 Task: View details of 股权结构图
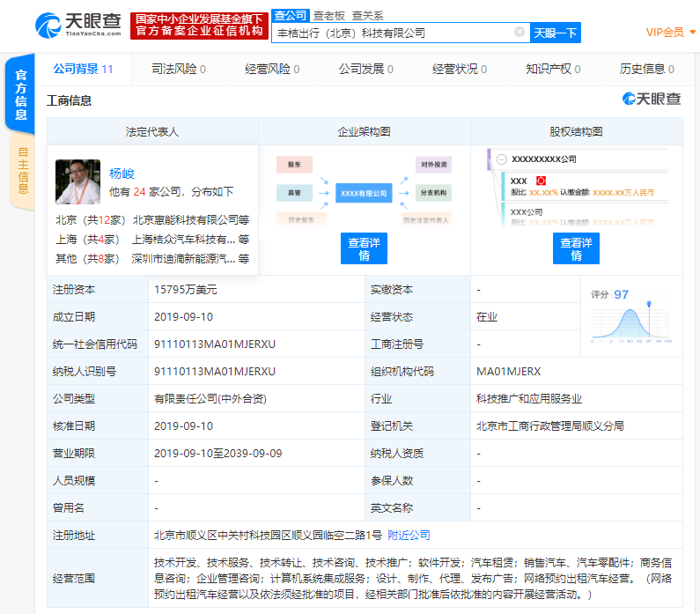coord(576,248)
